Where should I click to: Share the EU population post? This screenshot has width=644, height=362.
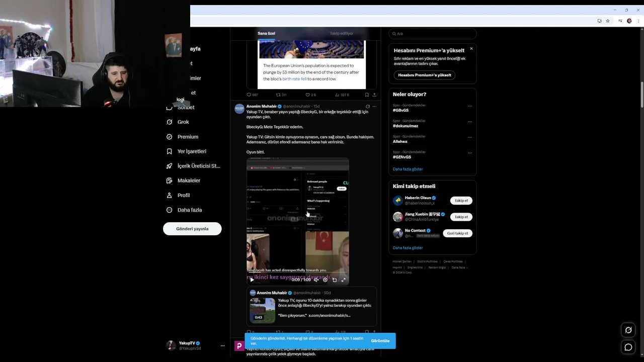tap(374, 95)
